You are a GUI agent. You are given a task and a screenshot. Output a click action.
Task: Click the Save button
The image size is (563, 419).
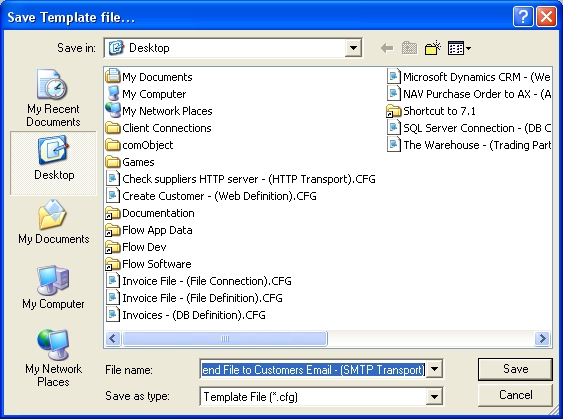coord(515,369)
